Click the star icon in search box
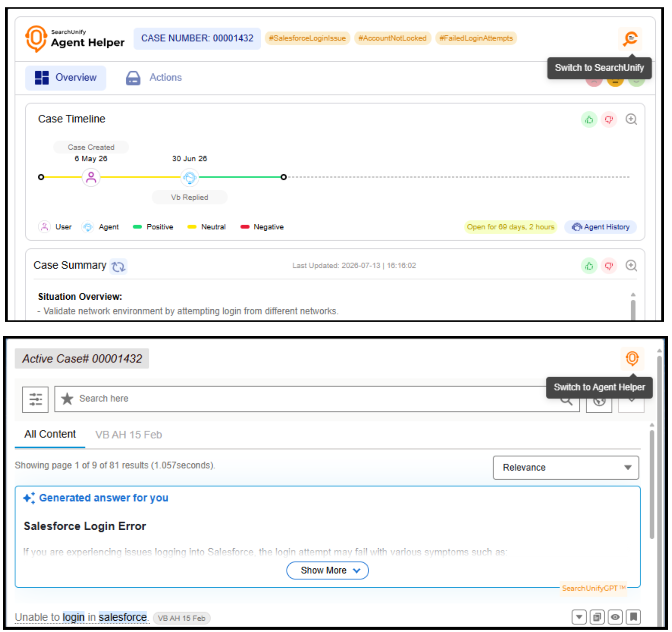672x632 pixels. coord(67,399)
